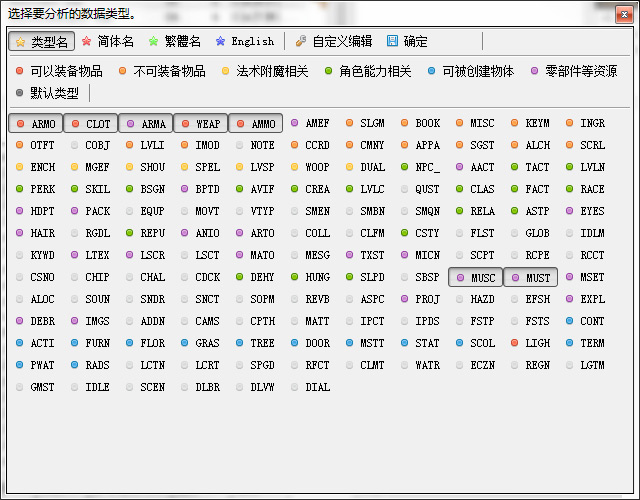Image resolution: width=640 pixels, height=500 pixels.
Task: Select the 零部件等资源 category filter
Action: [x=574, y=71]
